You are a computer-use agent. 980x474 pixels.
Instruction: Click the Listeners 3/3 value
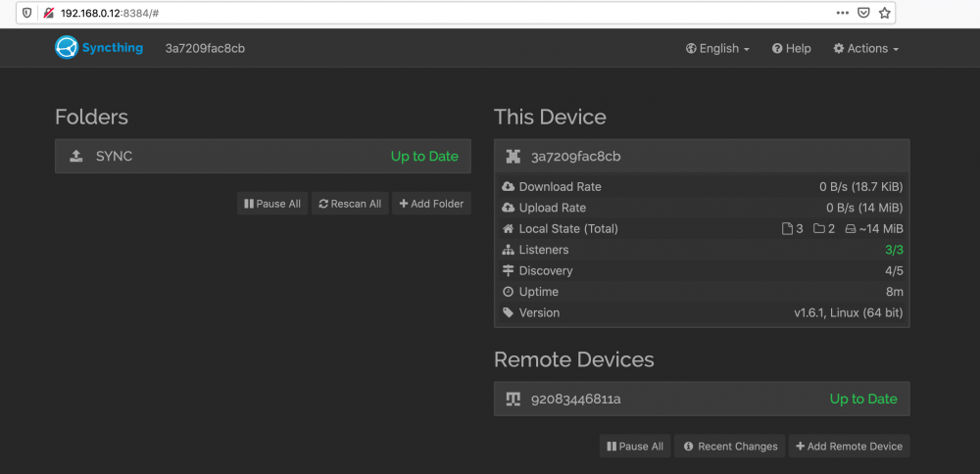click(x=894, y=250)
